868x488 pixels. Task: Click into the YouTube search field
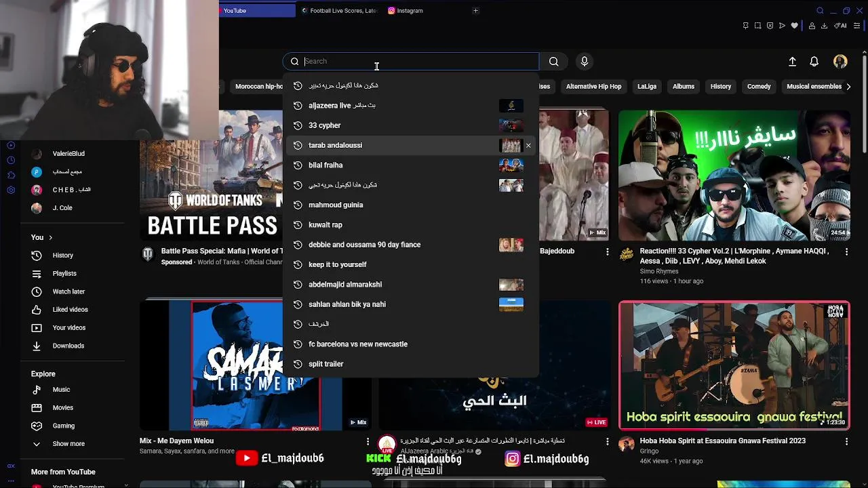click(x=411, y=62)
